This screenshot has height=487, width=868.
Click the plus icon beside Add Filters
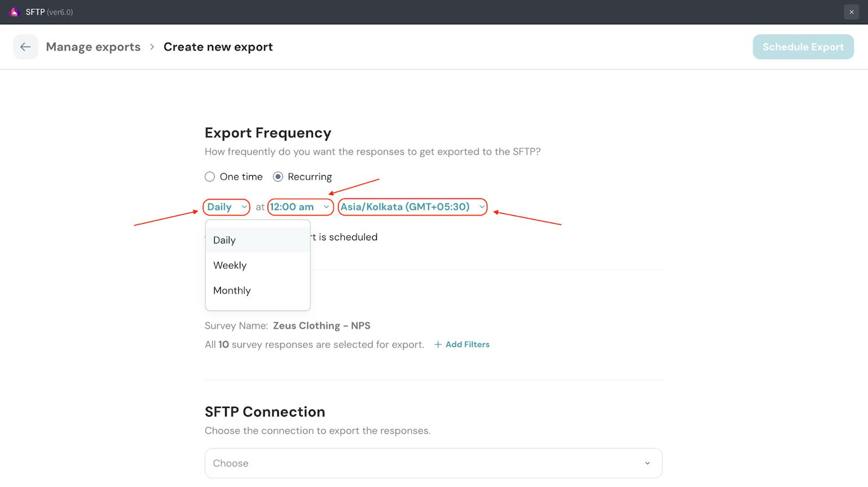click(438, 344)
